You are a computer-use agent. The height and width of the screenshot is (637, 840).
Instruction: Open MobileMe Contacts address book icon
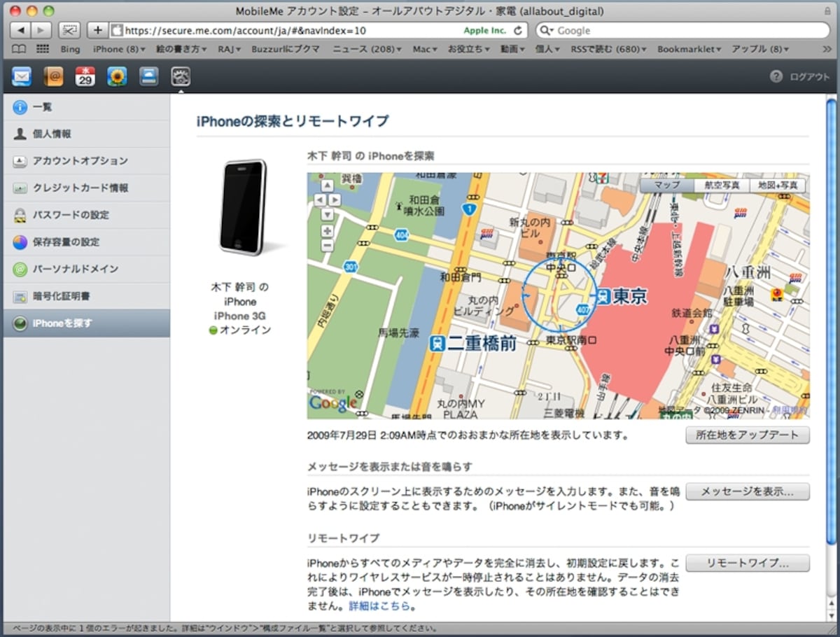coord(54,76)
